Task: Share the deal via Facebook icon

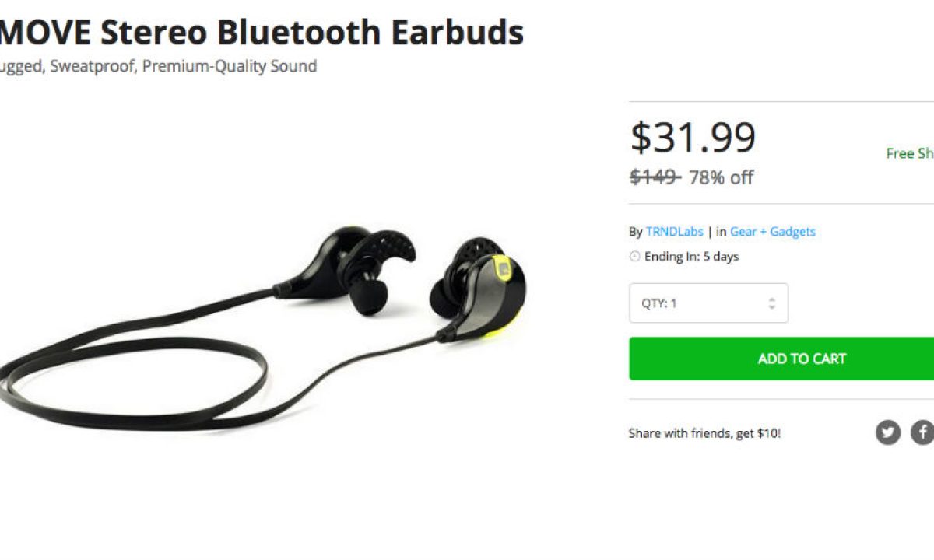Action: coord(922,432)
